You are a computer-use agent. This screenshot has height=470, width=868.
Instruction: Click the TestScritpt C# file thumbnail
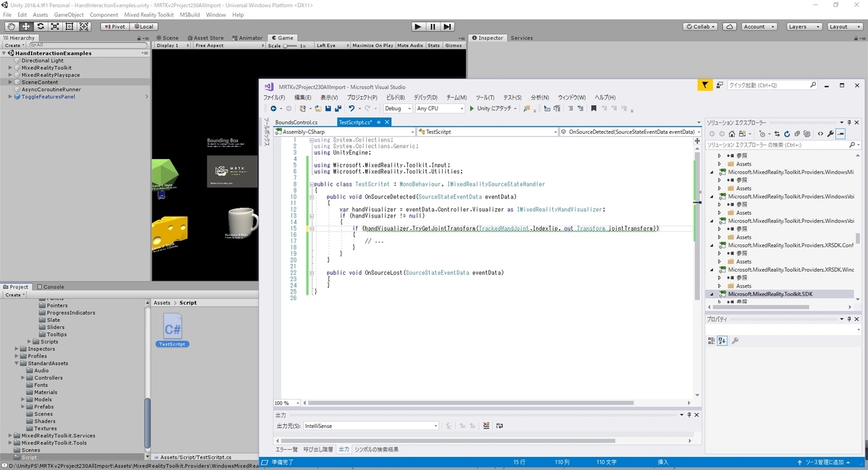click(172, 326)
